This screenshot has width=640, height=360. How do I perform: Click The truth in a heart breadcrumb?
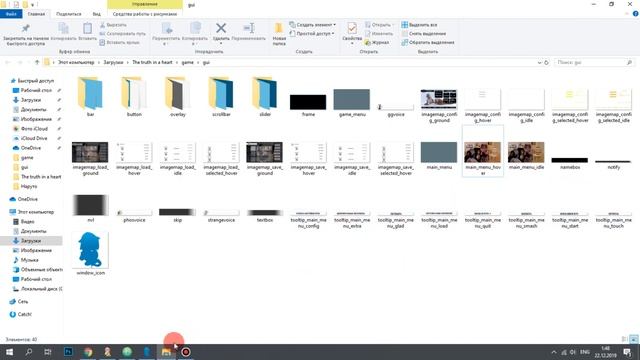(152, 62)
